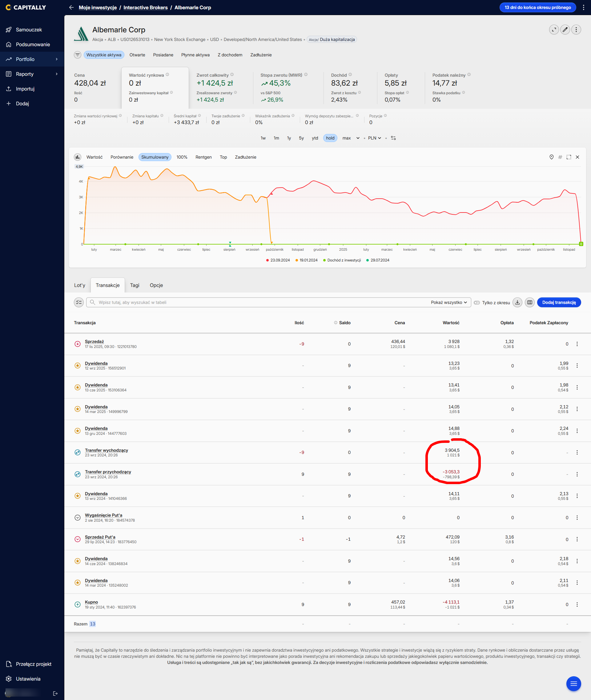Open the PLN currency dropdown
Screen dimensions: 591x700
point(374,138)
